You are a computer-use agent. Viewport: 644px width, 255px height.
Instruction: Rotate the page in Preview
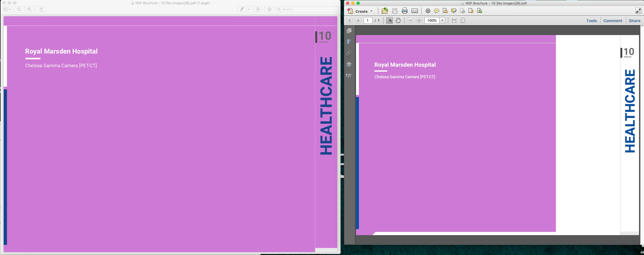258,9
